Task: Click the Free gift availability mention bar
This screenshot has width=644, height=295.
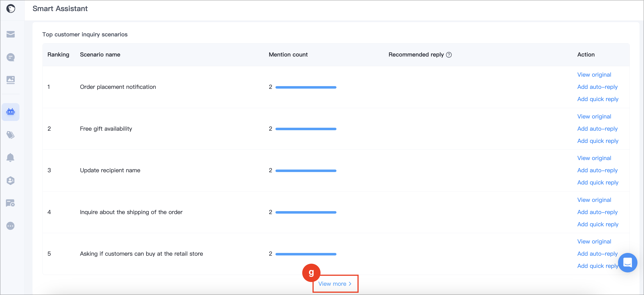Action: pos(306,129)
